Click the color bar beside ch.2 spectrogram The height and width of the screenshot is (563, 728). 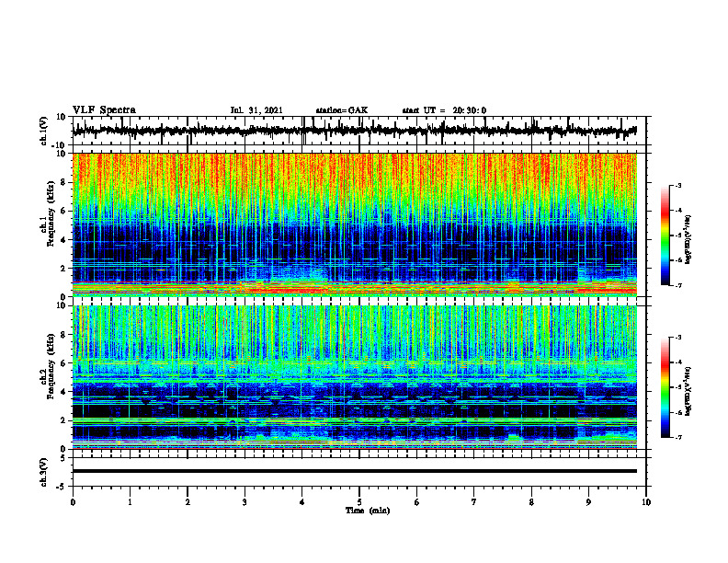pos(665,387)
